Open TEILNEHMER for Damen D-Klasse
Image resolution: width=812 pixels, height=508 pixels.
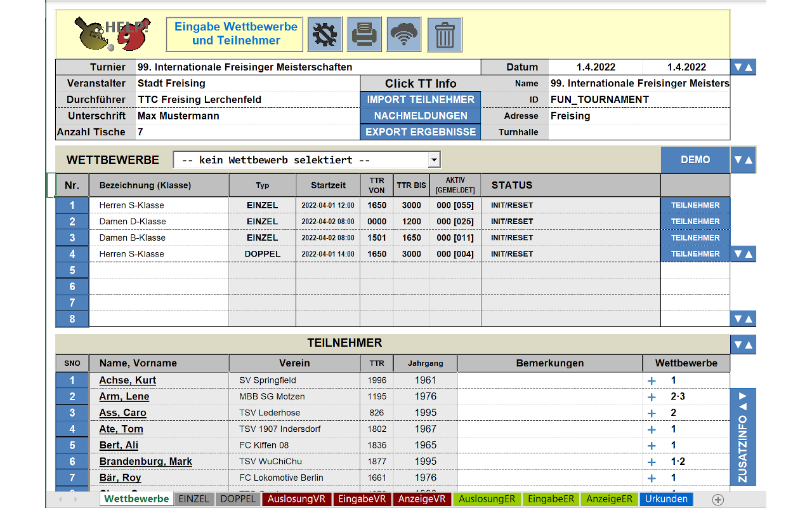pyautogui.click(x=695, y=222)
